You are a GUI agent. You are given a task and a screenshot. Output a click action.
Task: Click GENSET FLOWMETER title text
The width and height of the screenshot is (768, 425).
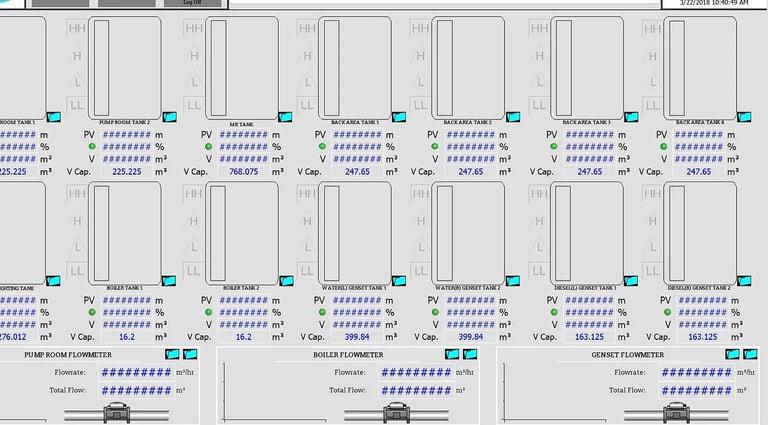pyautogui.click(x=628, y=354)
